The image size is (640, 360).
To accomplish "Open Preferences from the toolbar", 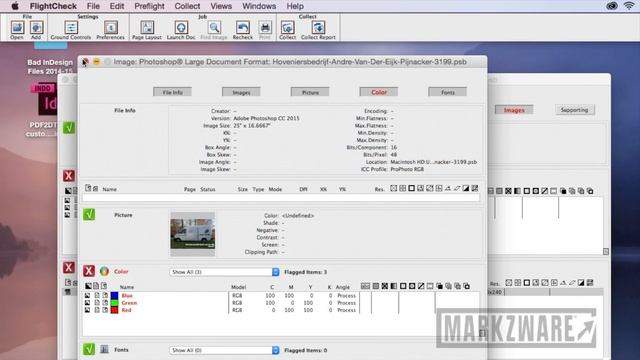I will [x=111, y=28].
